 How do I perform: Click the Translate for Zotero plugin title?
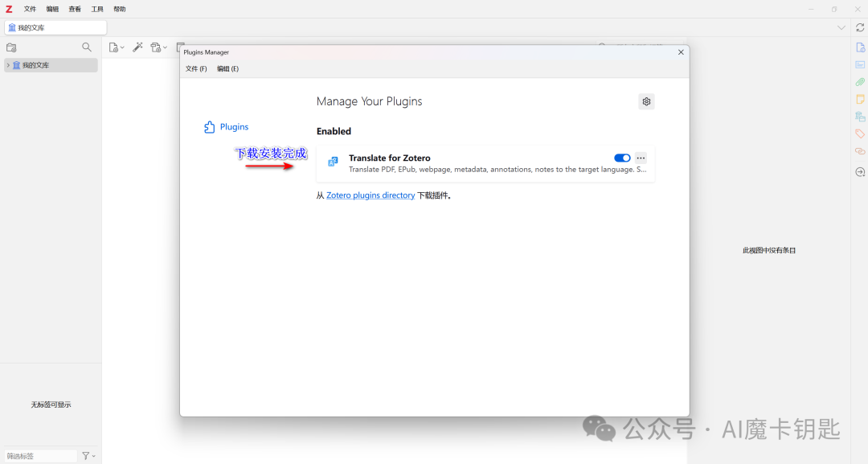389,158
